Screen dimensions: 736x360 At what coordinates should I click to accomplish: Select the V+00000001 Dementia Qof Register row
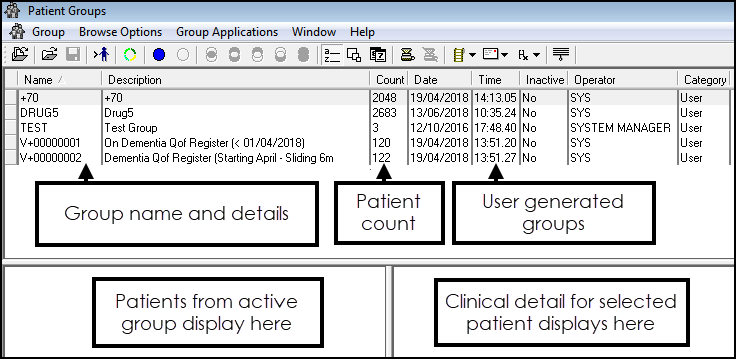pos(368,143)
